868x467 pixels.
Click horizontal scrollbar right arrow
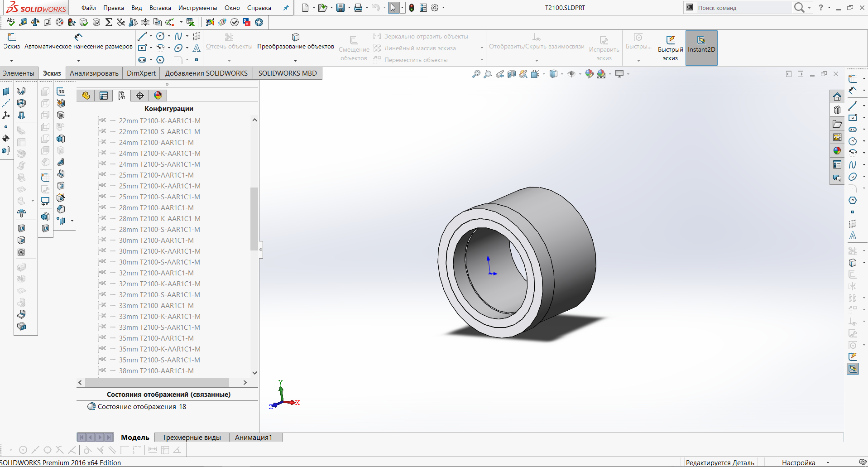click(x=245, y=382)
